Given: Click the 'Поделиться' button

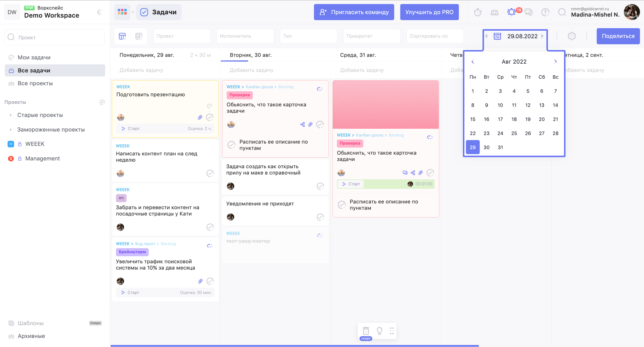Looking at the screenshot, I should 618,36.
